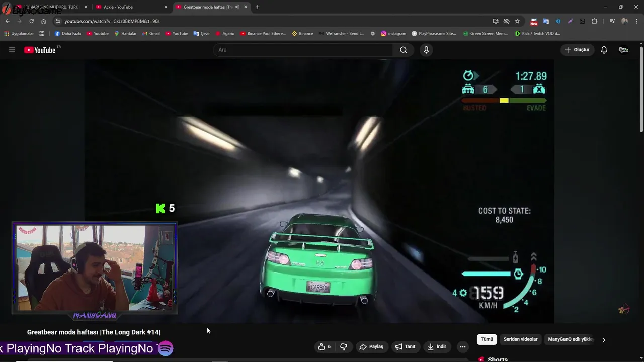Click into the YouTube Ara search field
Viewport: 644px width, 362px height.
click(x=303, y=50)
